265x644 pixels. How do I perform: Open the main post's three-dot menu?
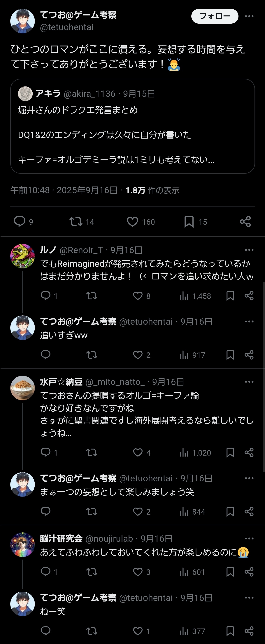(x=249, y=16)
